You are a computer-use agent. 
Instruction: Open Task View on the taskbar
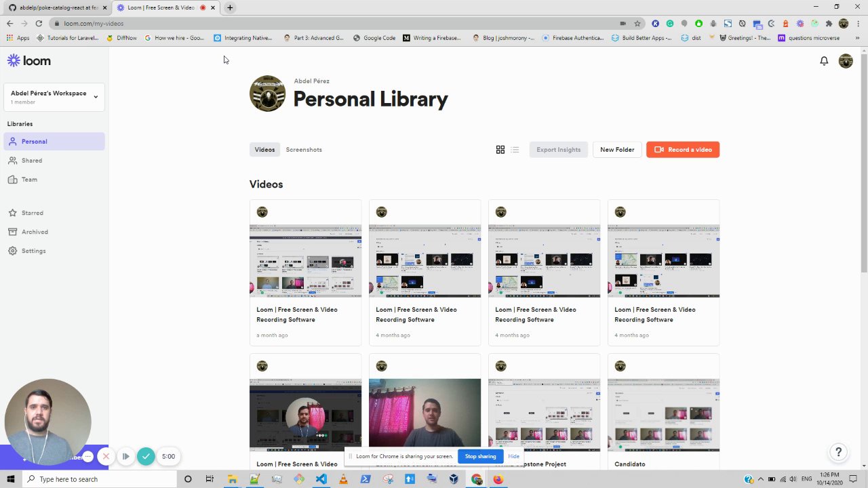point(210,479)
